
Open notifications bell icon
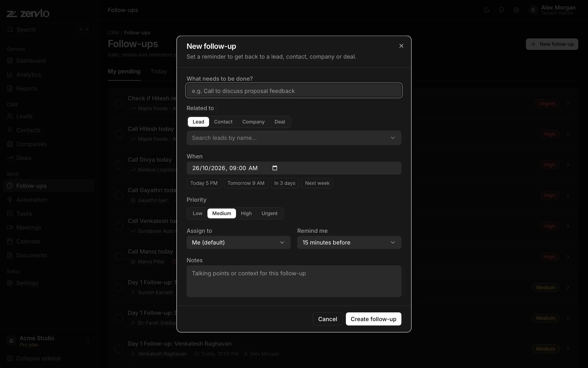tap(501, 10)
